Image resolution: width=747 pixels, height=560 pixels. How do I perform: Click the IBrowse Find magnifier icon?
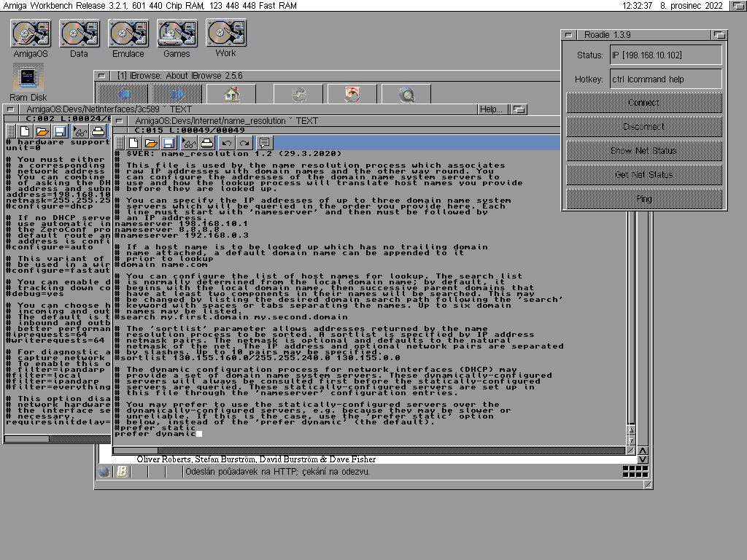pyautogui.click(x=407, y=95)
